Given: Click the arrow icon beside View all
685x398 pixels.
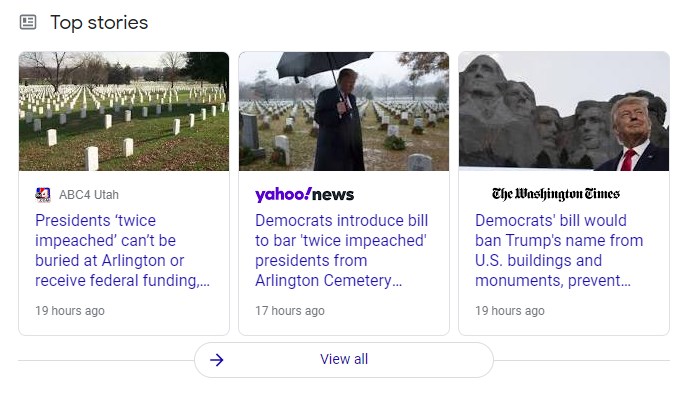Looking at the screenshot, I should coord(217,360).
